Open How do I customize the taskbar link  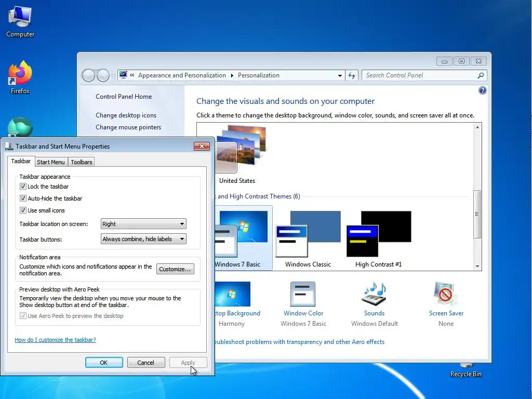click(55, 340)
